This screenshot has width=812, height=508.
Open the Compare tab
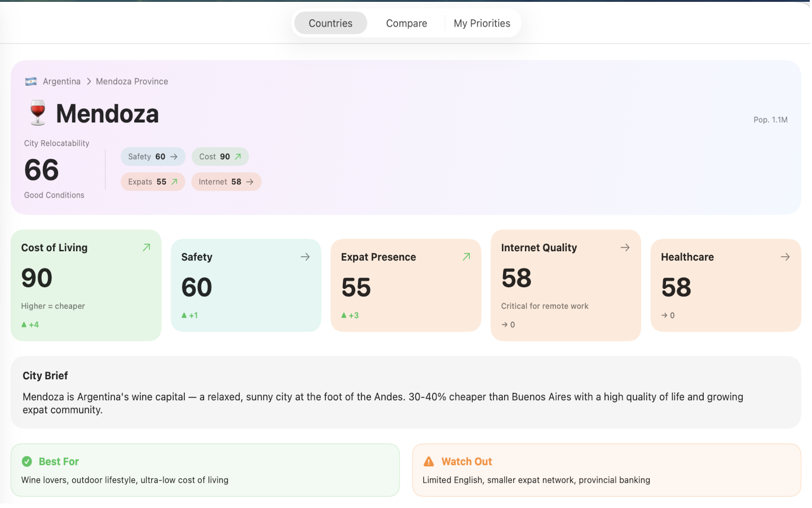(x=407, y=23)
